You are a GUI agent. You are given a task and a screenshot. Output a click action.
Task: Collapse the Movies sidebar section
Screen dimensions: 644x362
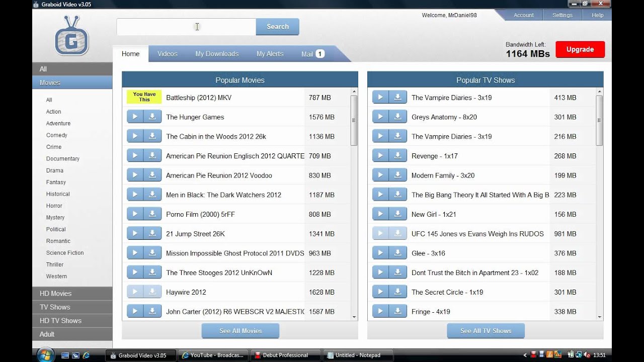72,82
